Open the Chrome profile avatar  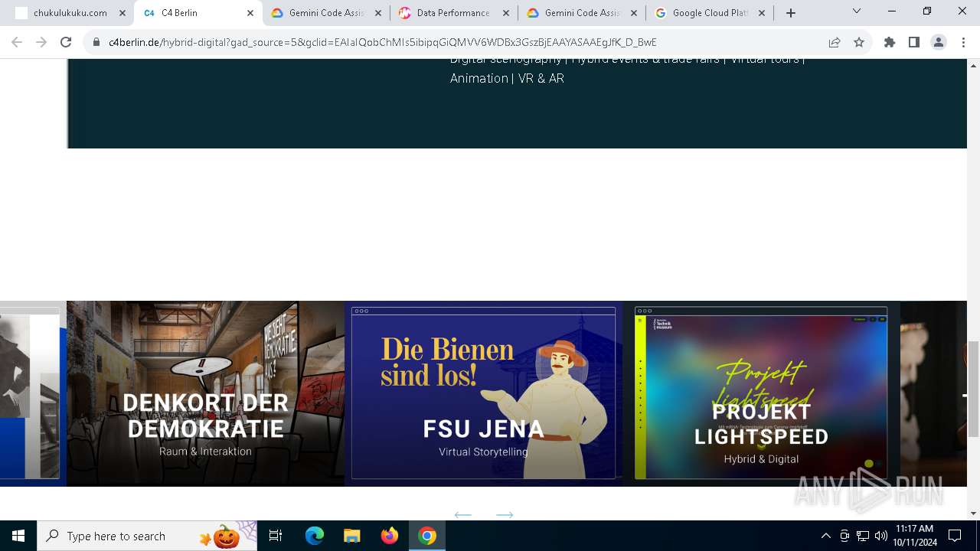click(x=939, y=42)
